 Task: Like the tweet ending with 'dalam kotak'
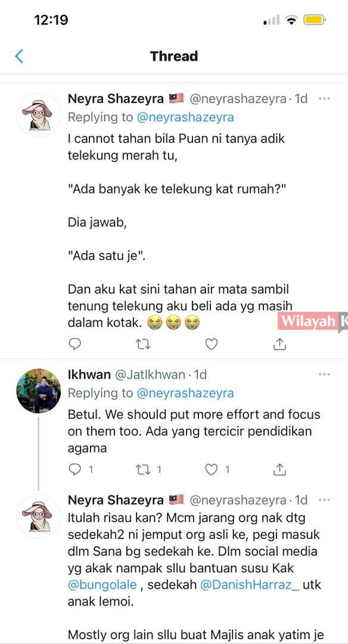click(x=211, y=344)
